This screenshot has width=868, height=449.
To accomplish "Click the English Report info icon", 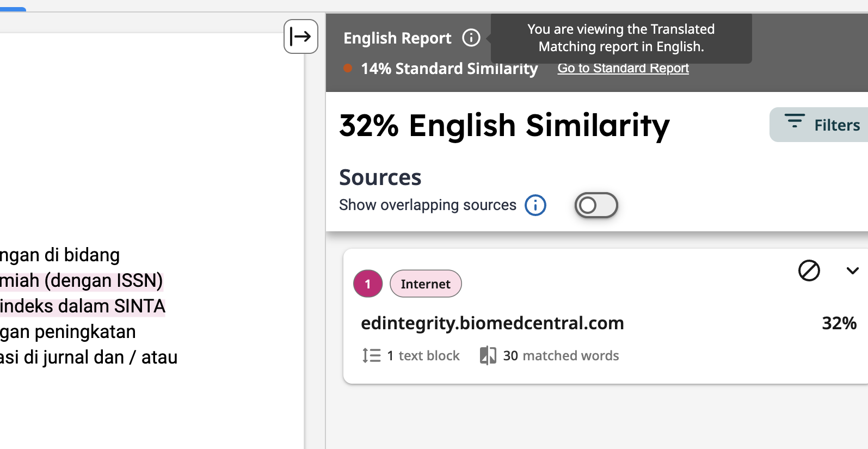I will [471, 38].
